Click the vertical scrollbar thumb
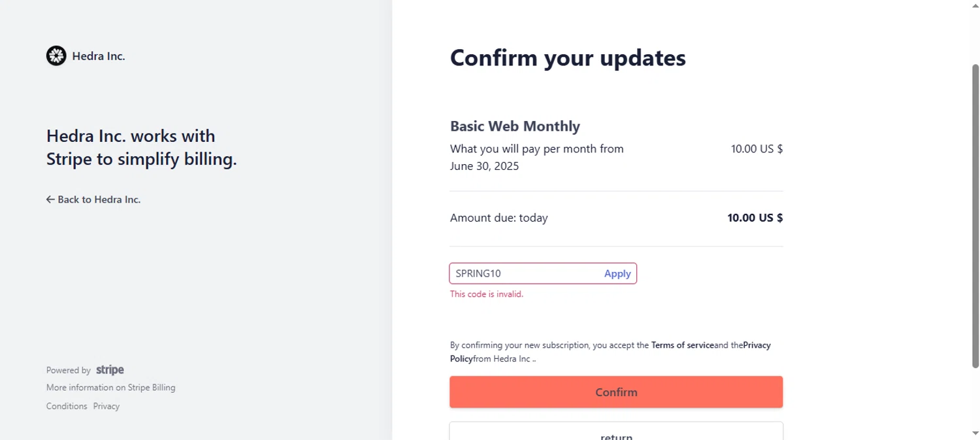This screenshot has width=980, height=440. [975, 216]
